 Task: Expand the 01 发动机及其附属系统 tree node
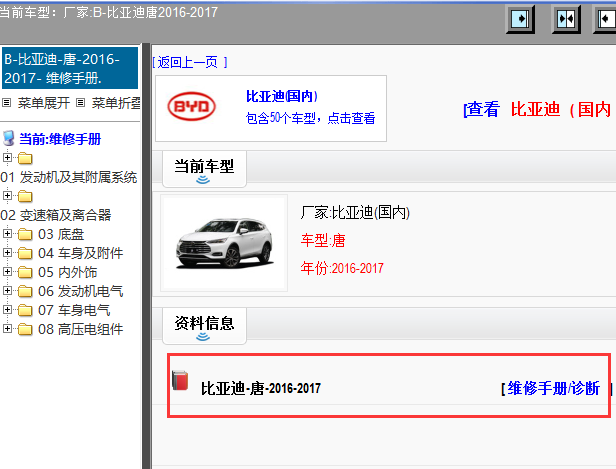(7, 158)
